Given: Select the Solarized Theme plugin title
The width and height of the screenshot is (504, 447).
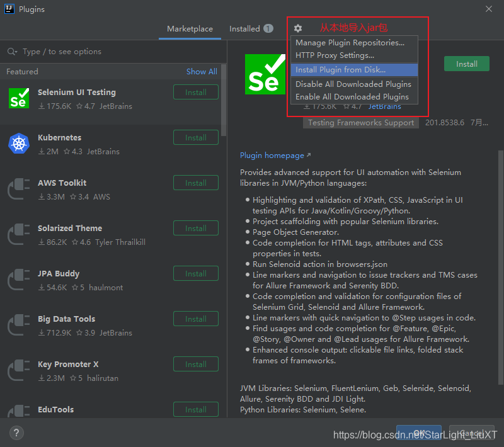Looking at the screenshot, I should coord(70,228).
